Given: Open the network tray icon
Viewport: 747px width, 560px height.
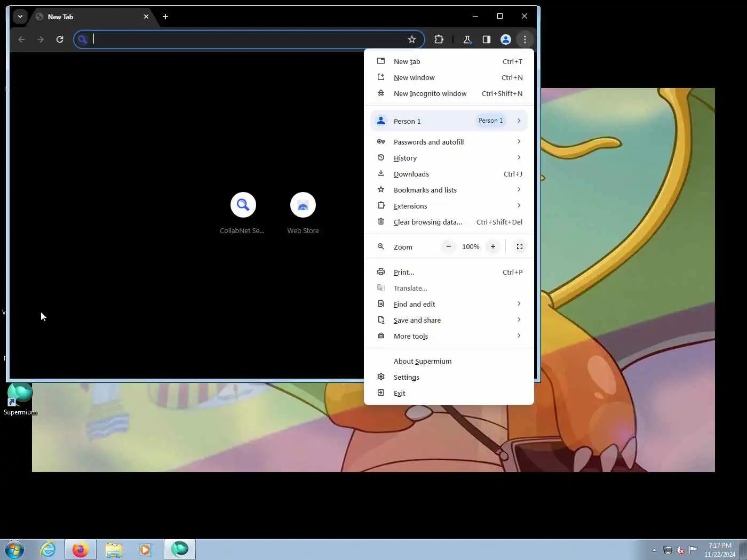Looking at the screenshot, I should point(667,550).
